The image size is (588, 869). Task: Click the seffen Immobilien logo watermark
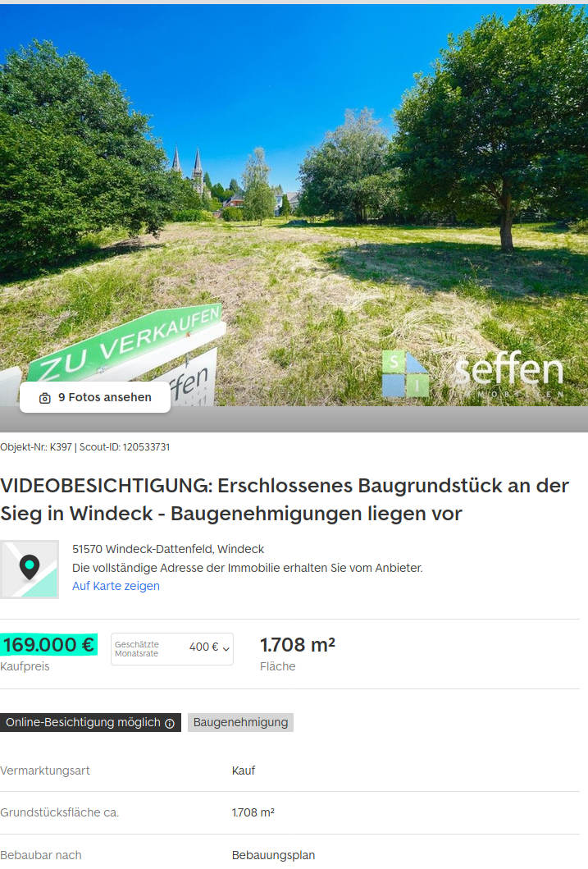click(x=473, y=373)
